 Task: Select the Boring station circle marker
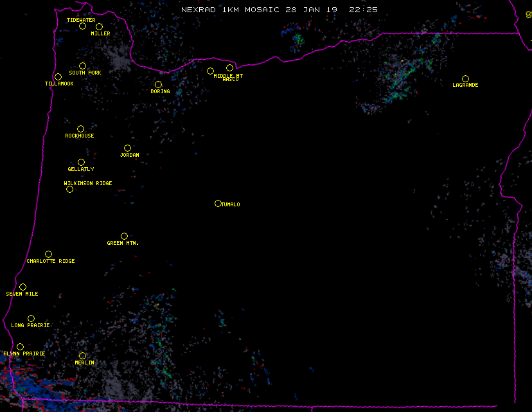[x=158, y=85]
